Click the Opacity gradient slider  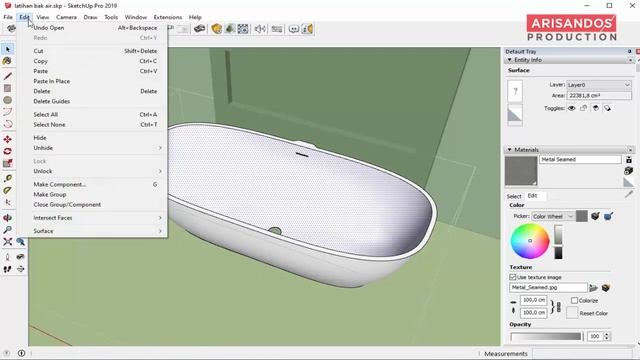tap(546, 336)
